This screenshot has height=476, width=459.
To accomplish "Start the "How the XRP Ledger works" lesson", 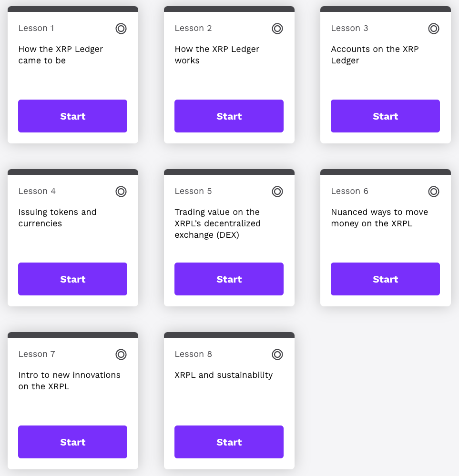I will pos(229,116).
